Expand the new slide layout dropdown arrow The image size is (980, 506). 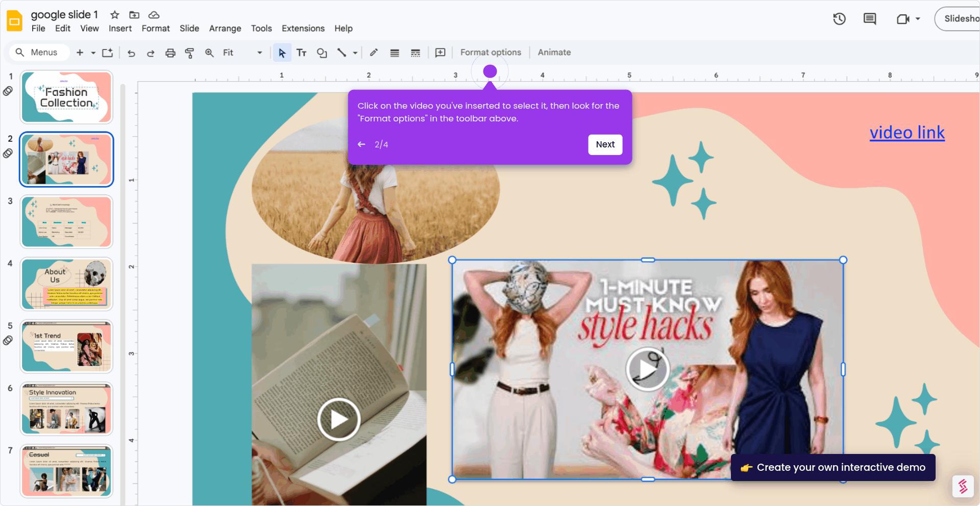93,53
